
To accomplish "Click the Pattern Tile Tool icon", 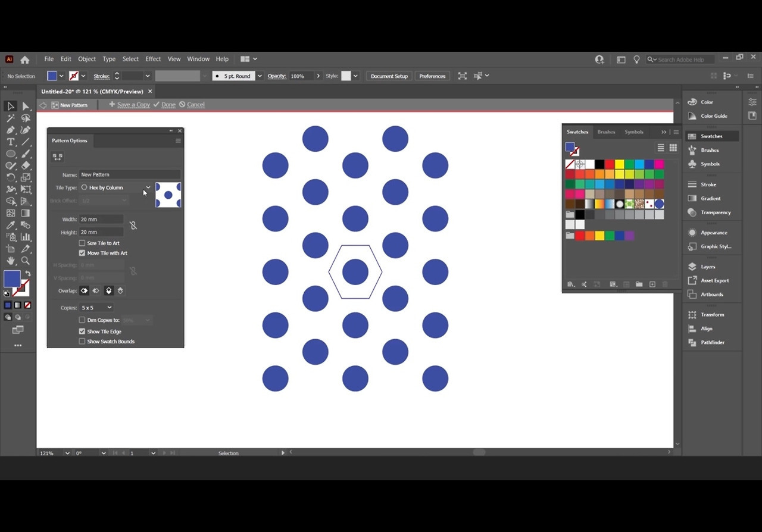I will pos(57,157).
